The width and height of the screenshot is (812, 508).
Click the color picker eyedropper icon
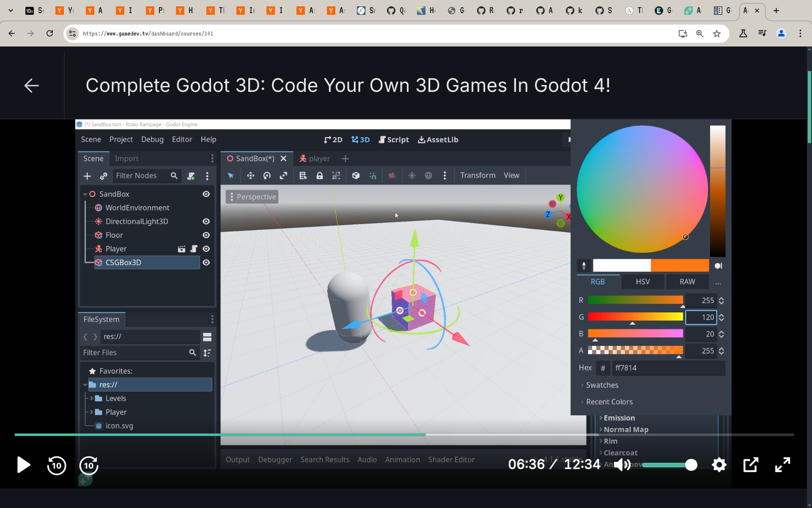coord(584,266)
